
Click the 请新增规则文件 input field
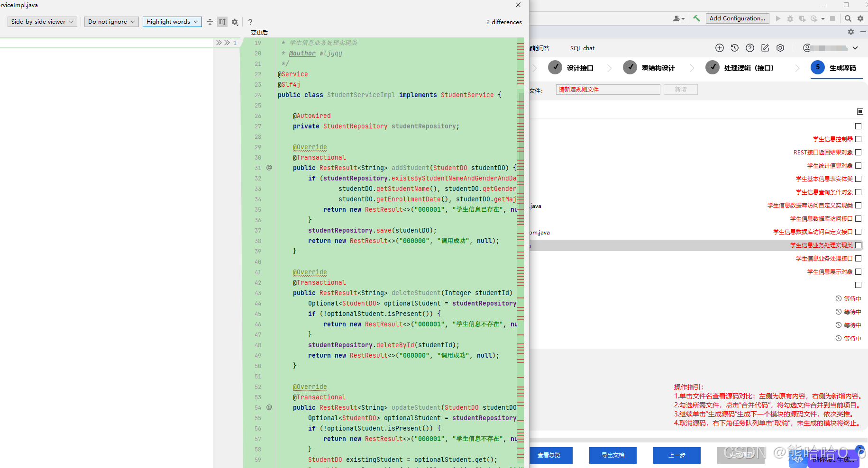(x=608, y=90)
